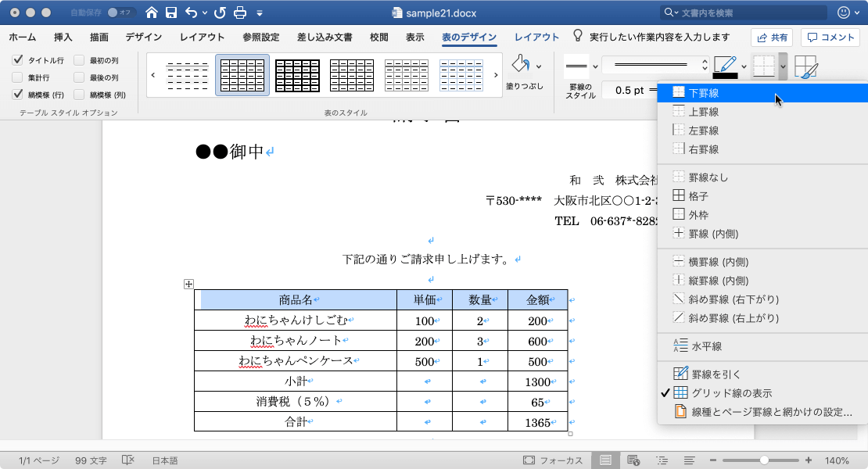
Task: Choose 下罫線 bottom border
Action: (762, 93)
